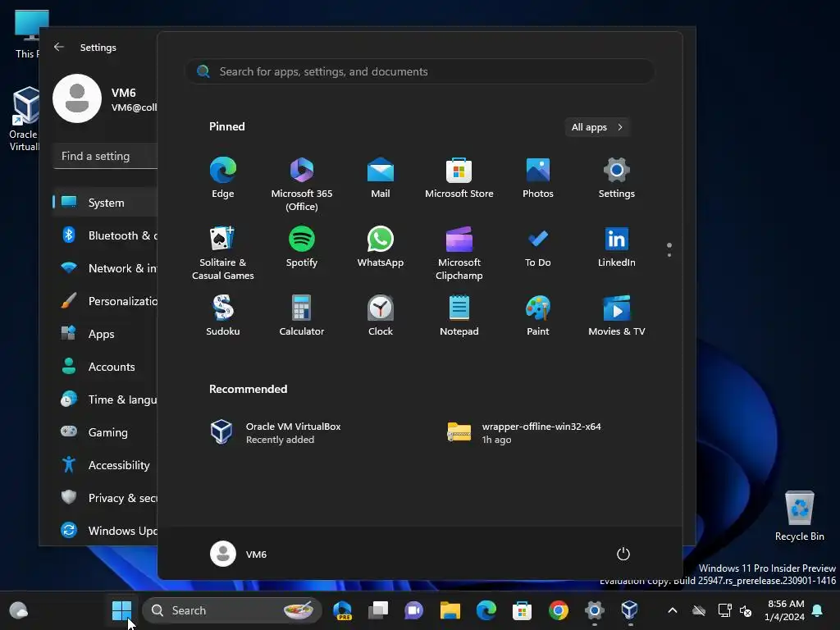Open Microsoft Store taskbar icon

coord(522,610)
